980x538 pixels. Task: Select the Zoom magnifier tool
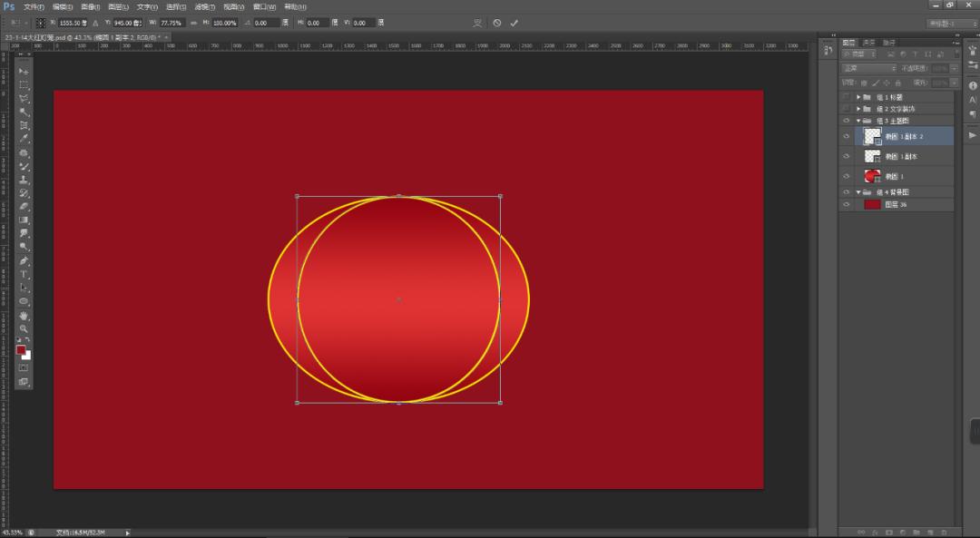click(x=24, y=329)
